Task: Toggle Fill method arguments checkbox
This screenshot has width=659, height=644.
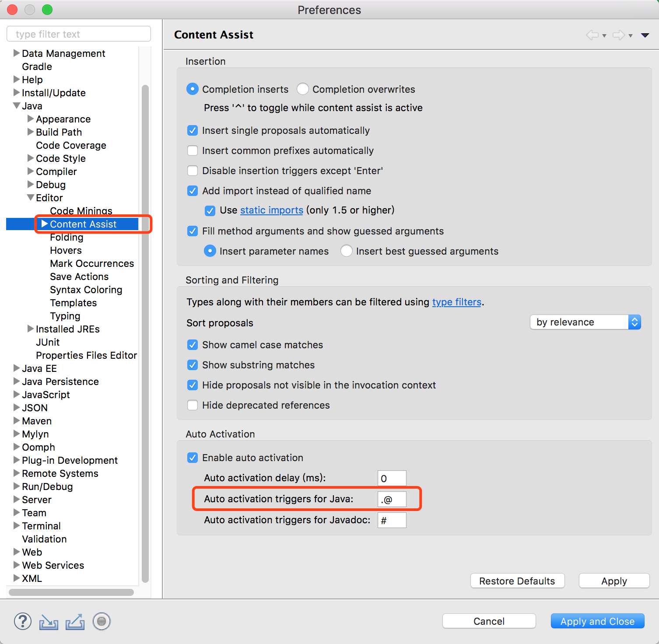Action: pyautogui.click(x=193, y=231)
